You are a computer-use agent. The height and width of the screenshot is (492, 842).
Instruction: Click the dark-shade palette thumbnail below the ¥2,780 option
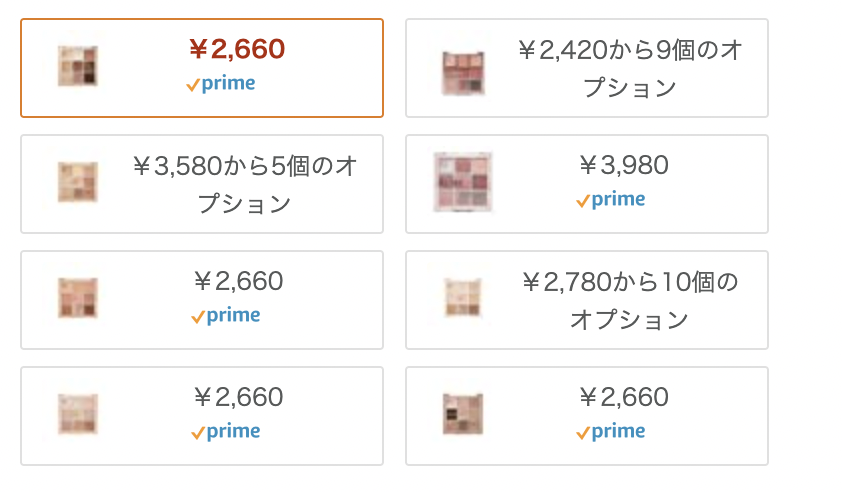tap(463, 414)
